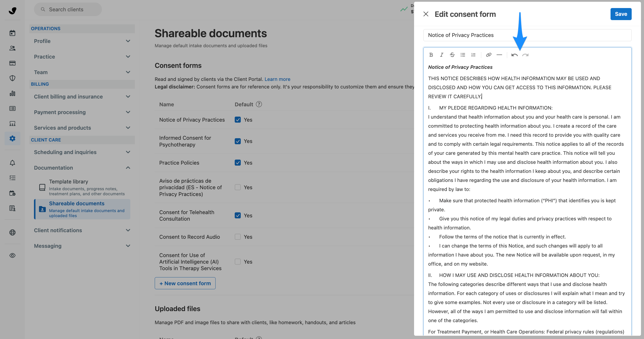The width and height of the screenshot is (644, 339).
Task: Insert a bulleted list
Action: point(463,55)
